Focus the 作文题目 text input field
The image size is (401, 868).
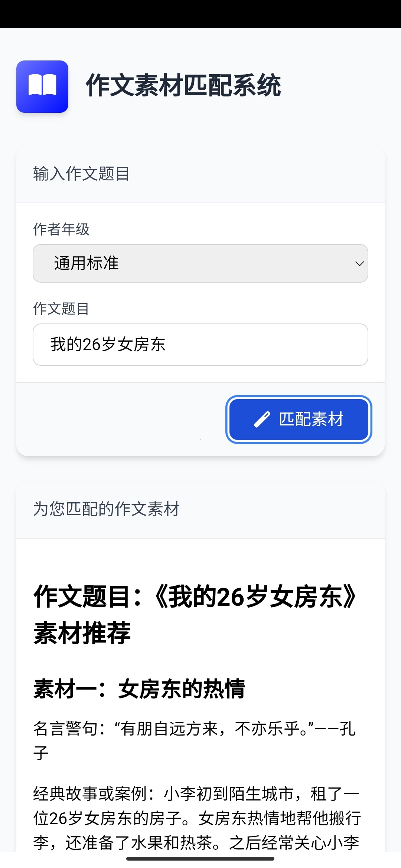(200, 345)
